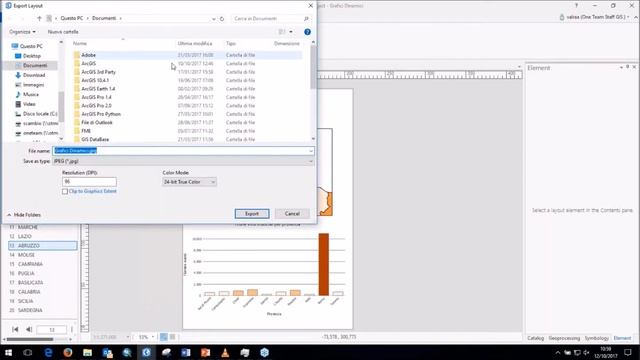The image size is (640, 360).
Task: Open Windows Start menu
Action: pos(8,352)
